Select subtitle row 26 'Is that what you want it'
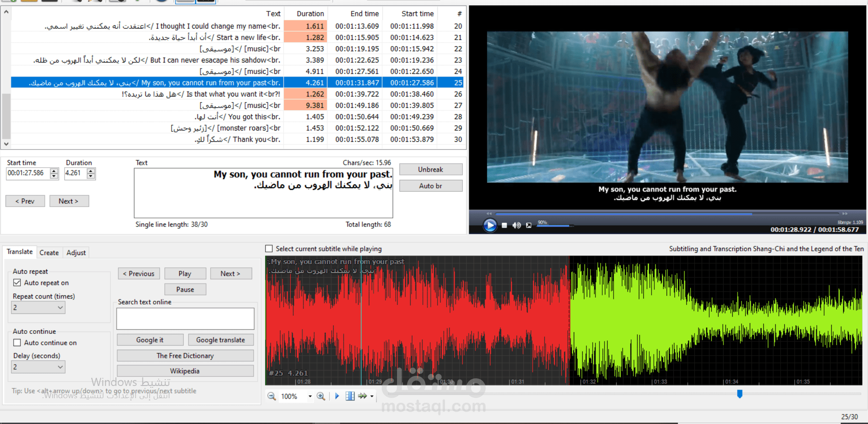868x424 pixels. pos(237,94)
